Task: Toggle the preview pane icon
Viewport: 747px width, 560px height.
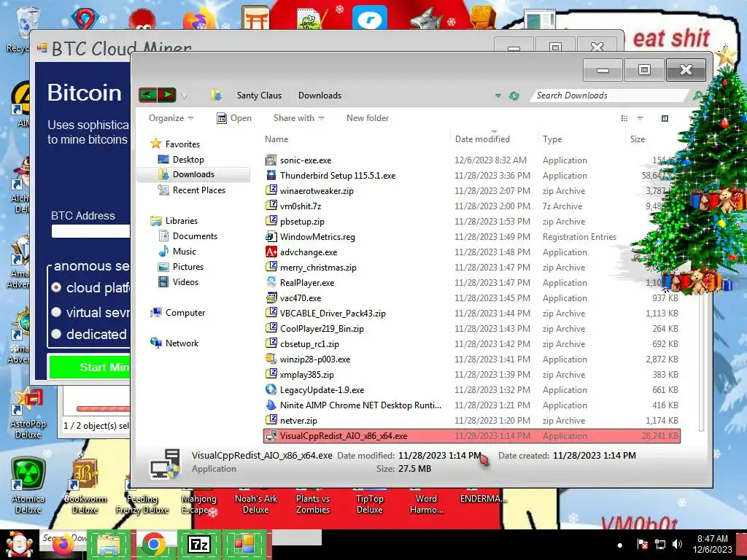Action: click(665, 118)
